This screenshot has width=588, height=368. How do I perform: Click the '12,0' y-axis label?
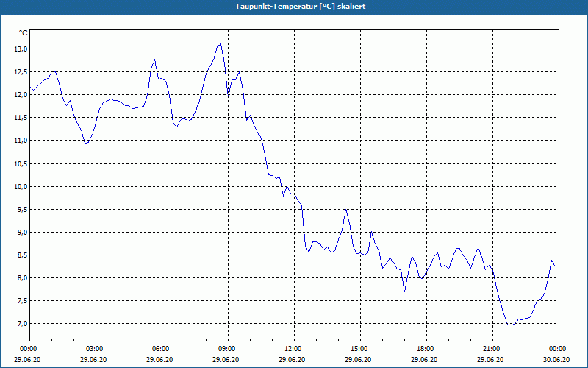tap(21, 95)
